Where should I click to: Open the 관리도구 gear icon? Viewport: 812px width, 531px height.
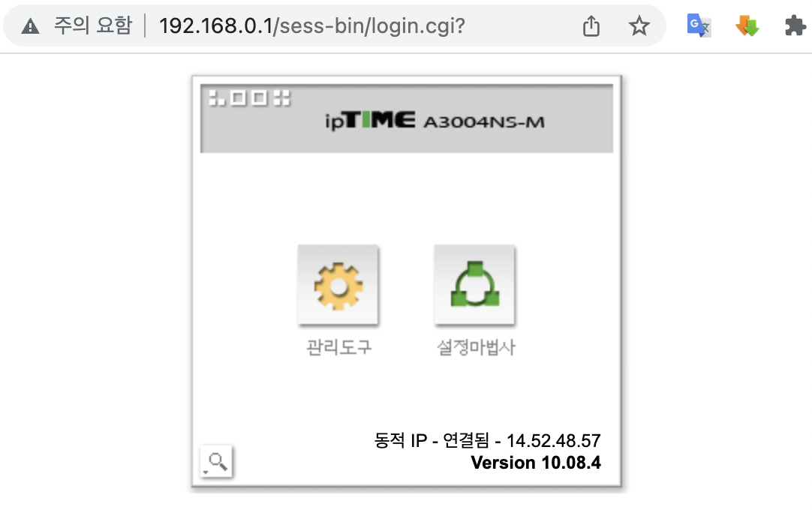tap(338, 285)
